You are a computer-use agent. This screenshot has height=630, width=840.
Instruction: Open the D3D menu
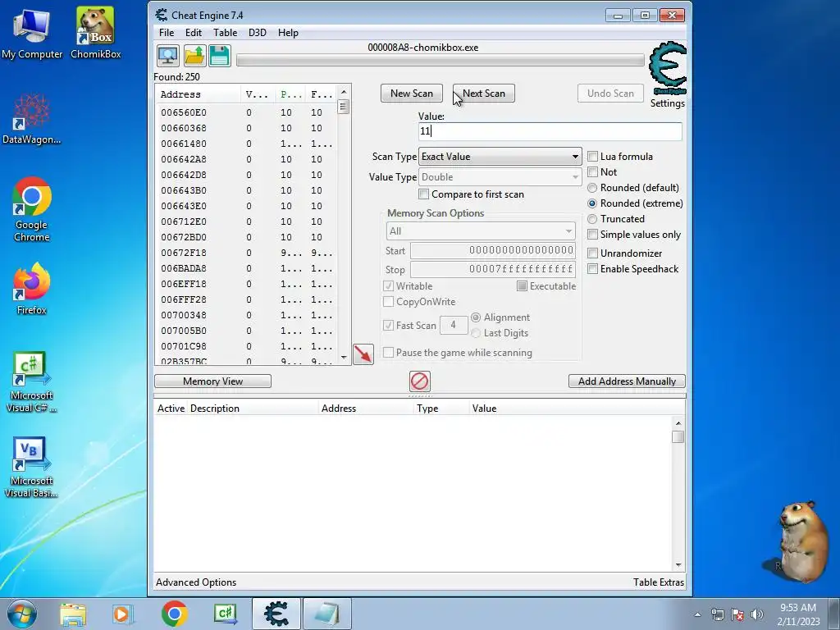point(257,33)
